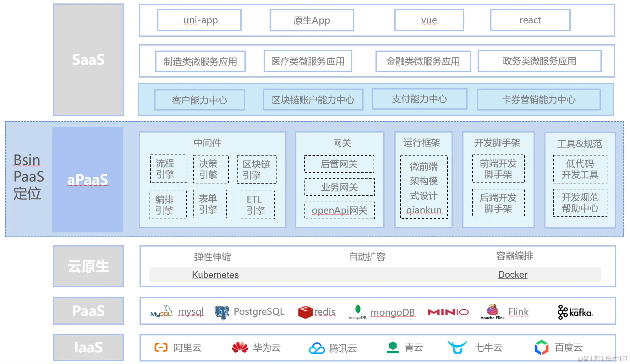This screenshot has height=364, width=630.
Task: Click the PostgreSQL elephant icon
Action: point(222,312)
